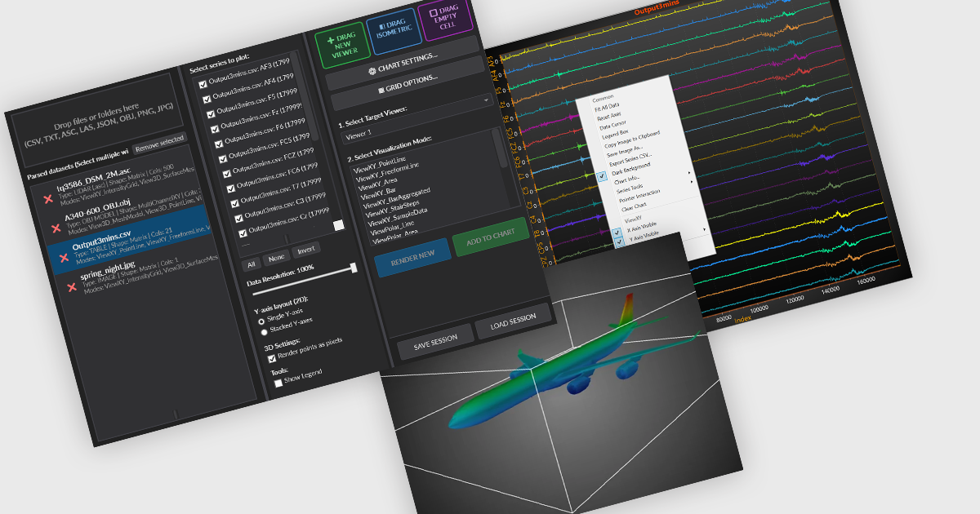Click Data Resolution slider handle

[354, 268]
